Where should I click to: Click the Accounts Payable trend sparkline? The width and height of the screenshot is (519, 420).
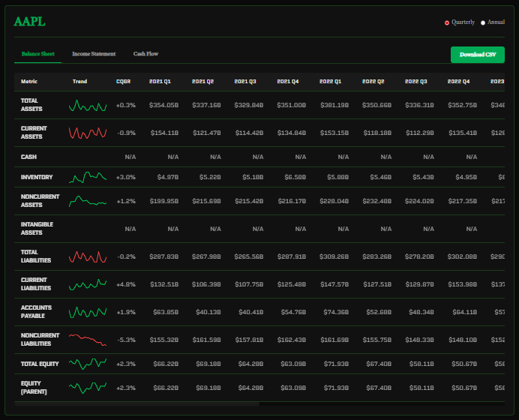click(x=88, y=312)
